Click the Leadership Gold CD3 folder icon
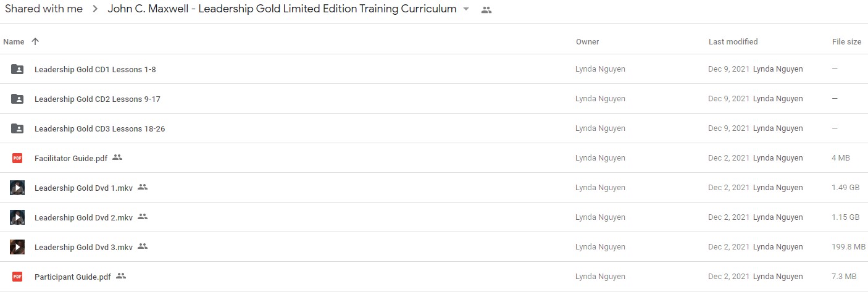 [17, 128]
